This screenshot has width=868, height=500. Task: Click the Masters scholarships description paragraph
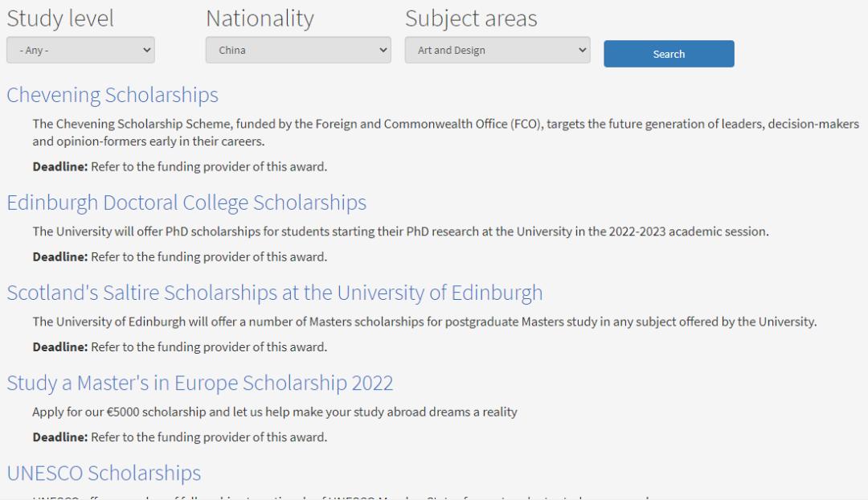(424, 322)
